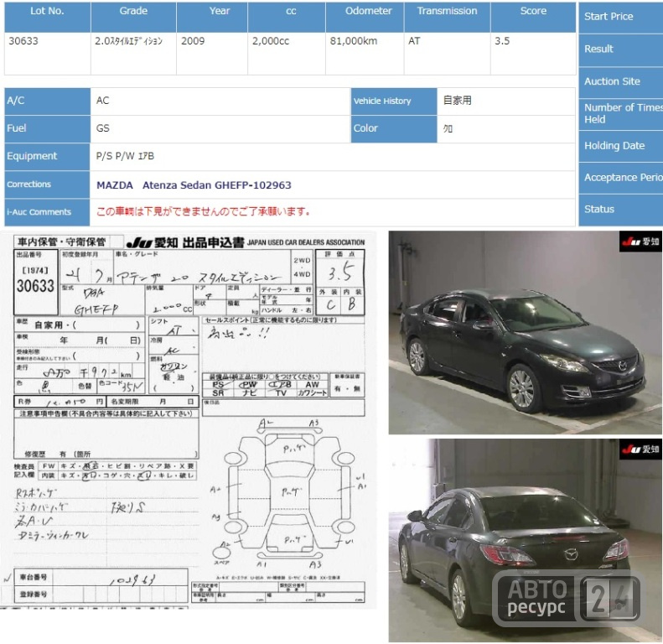Click lot number 30633 cell
This screenshot has width=663, height=644.
click(x=47, y=54)
